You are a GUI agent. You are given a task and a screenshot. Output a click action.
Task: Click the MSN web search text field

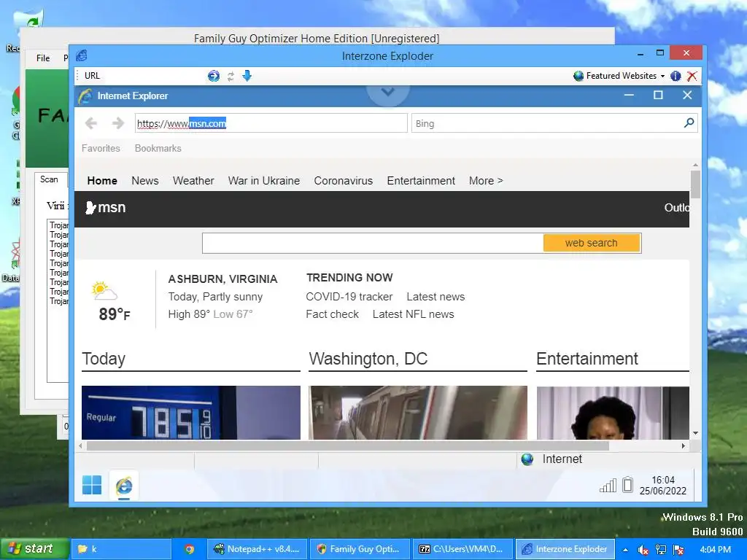click(x=373, y=244)
